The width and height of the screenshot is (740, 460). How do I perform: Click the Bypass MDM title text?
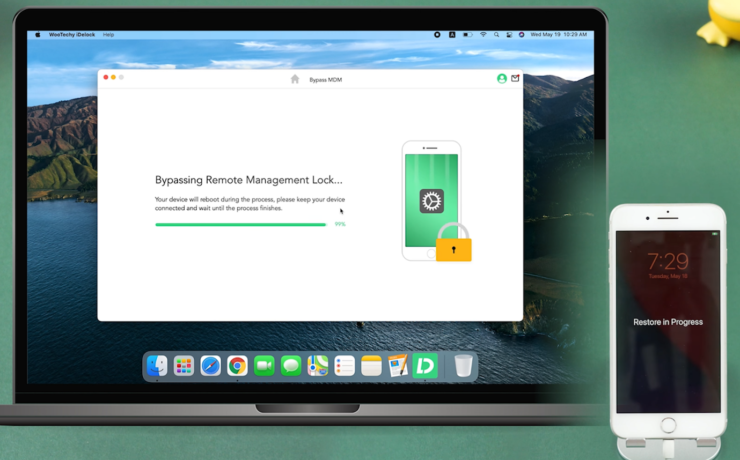[x=326, y=80]
